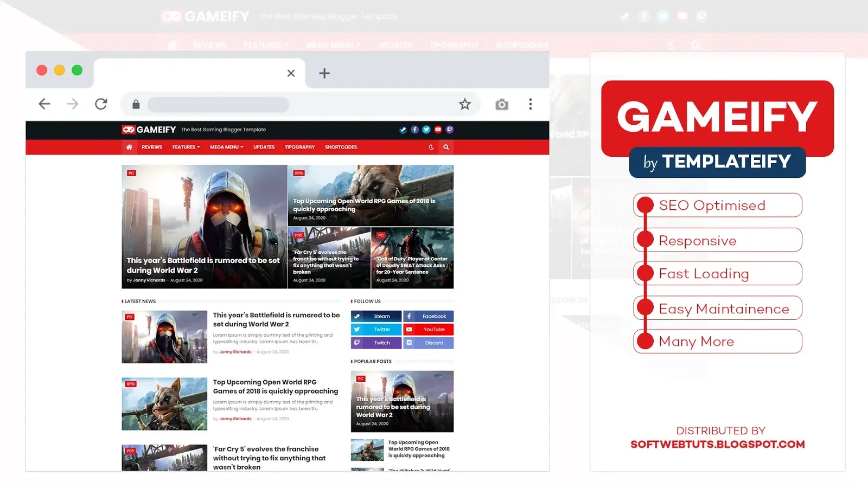Screen dimensions: 868x488
Task: Click RPG tag on featured RPG post
Action: [x=299, y=173]
